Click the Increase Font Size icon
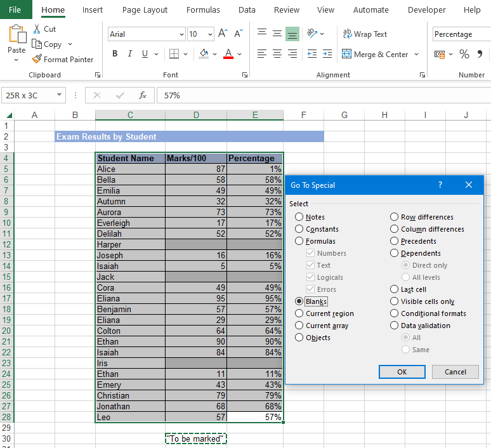491x448 pixels. click(x=223, y=34)
